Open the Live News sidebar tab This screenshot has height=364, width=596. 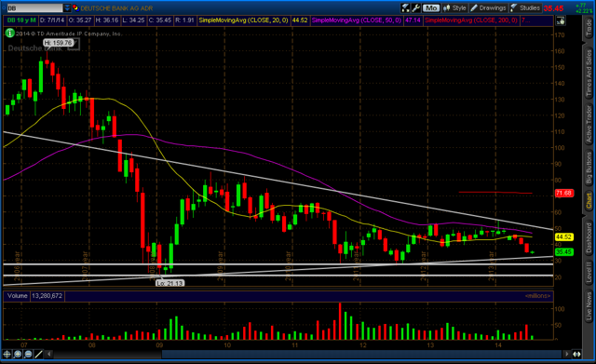pos(589,305)
